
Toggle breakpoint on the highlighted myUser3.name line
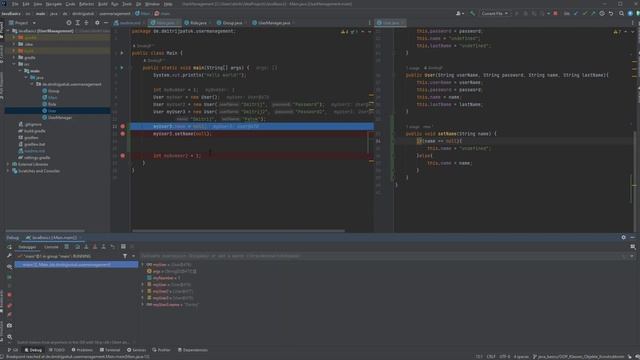[122, 127]
